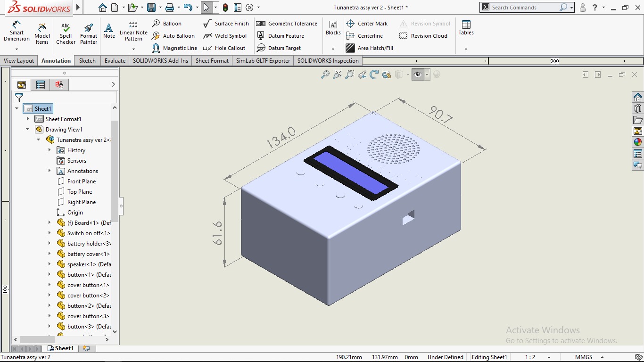Open the Geometric Tolerance tool
Image resolution: width=644 pixels, height=362 pixels.
[287, 24]
